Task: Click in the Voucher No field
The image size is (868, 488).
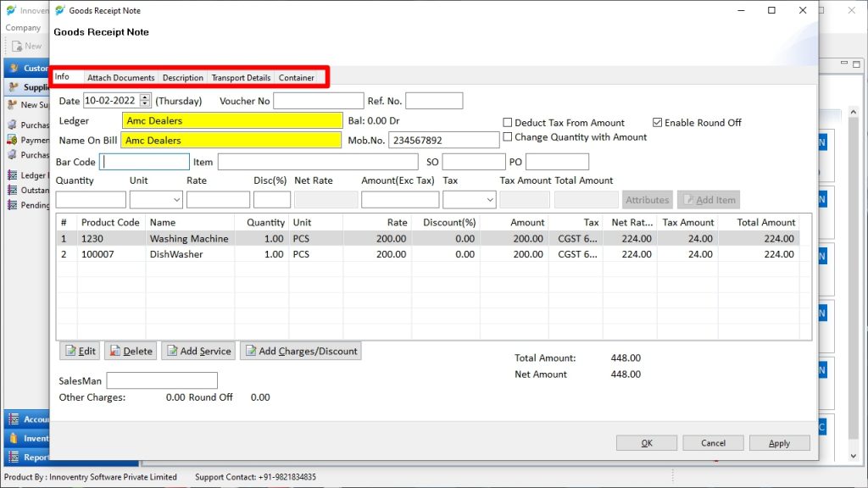Action: click(319, 101)
